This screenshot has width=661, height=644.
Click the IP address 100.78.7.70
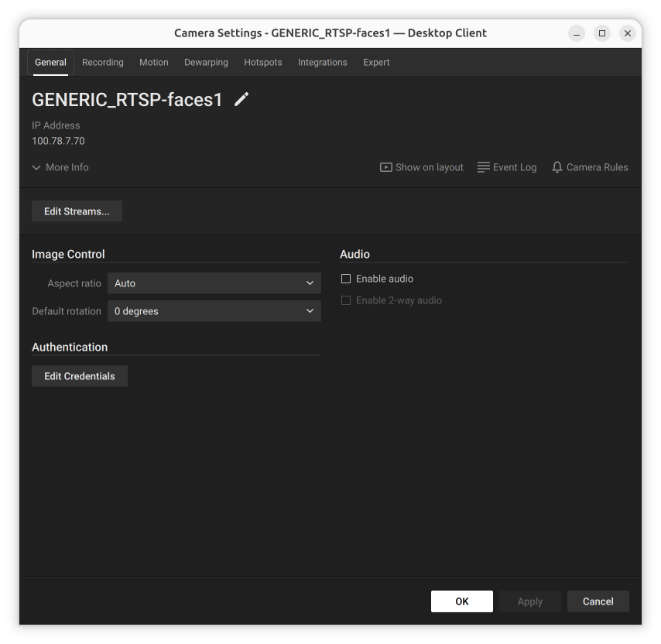point(58,141)
